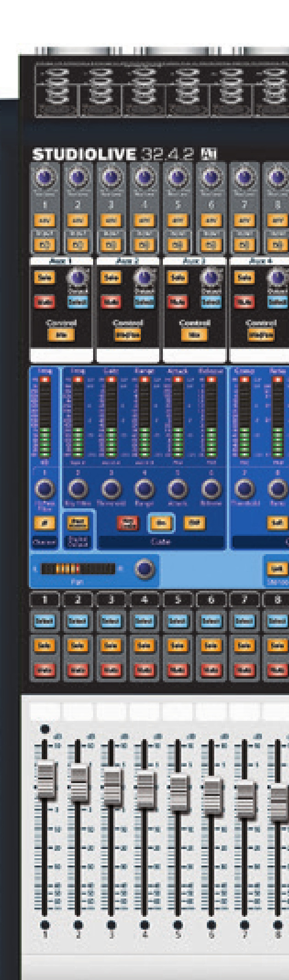Image resolution: width=289 pixels, height=980 pixels.
Task: Mute the Aux 4 bus
Action: tap(244, 301)
